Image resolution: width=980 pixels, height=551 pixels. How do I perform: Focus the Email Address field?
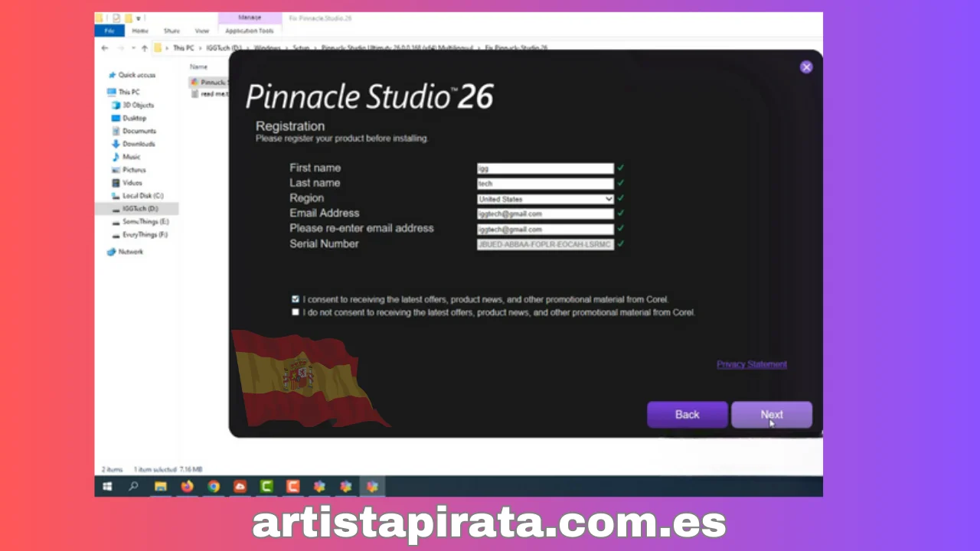click(x=545, y=214)
